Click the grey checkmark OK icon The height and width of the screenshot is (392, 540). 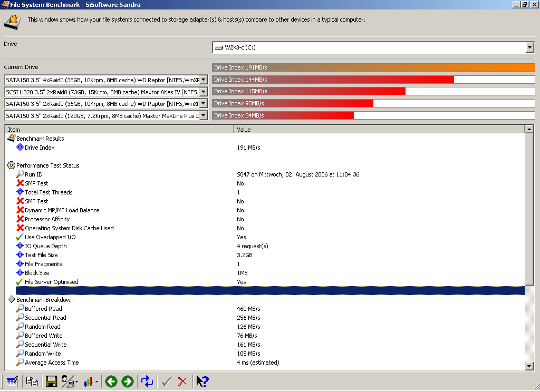pyautogui.click(x=167, y=381)
